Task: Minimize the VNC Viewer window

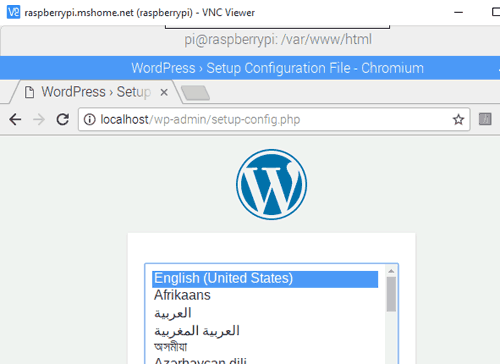Action: point(459,12)
